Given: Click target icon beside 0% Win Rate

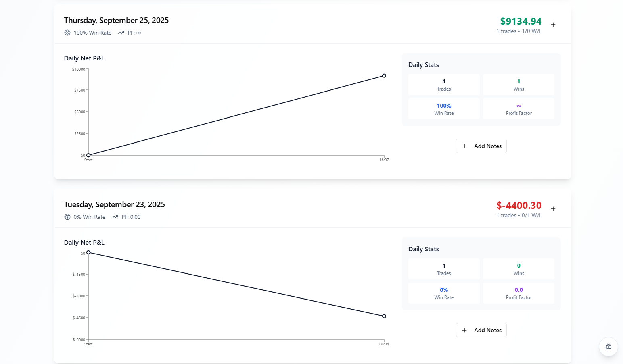Looking at the screenshot, I should pos(67,217).
